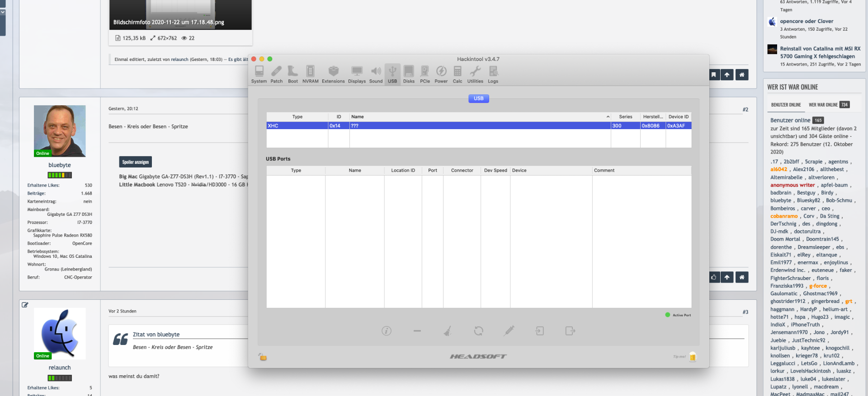Click the edit icon beside relaunch's post
Screen dimensions: 868x396
click(x=25, y=305)
